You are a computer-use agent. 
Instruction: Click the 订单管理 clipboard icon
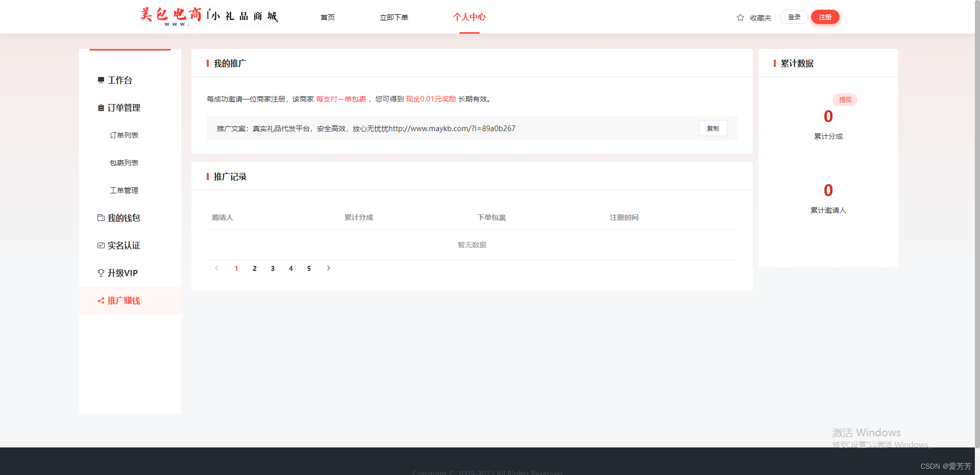101,108
